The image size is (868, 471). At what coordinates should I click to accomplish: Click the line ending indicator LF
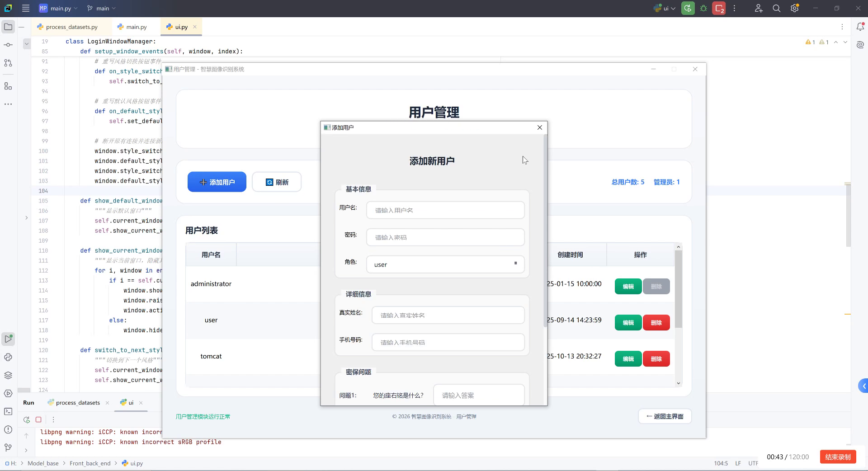pos(738,463)
